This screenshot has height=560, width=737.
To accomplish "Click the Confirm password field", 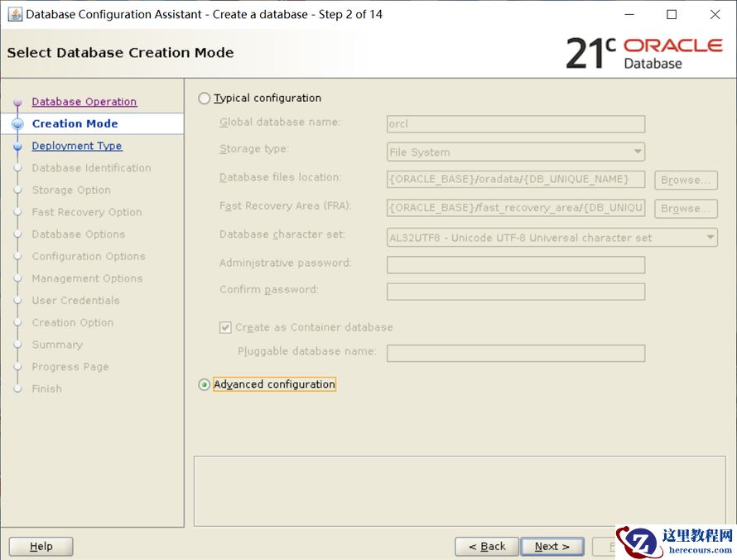I will tap(516, 292).
